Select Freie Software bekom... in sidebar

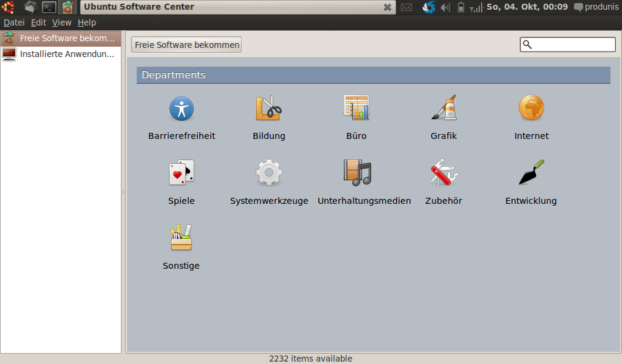pyautogui.click(x=61, y=38)
